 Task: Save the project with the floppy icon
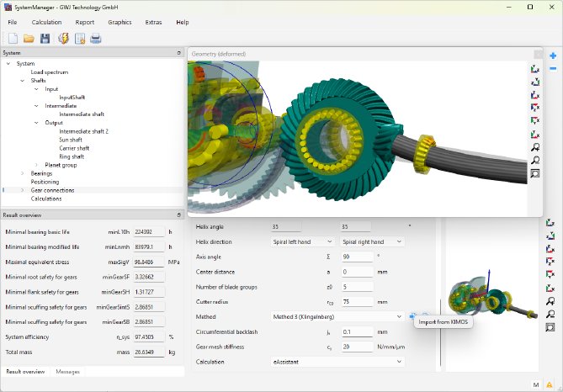(45, 39)
